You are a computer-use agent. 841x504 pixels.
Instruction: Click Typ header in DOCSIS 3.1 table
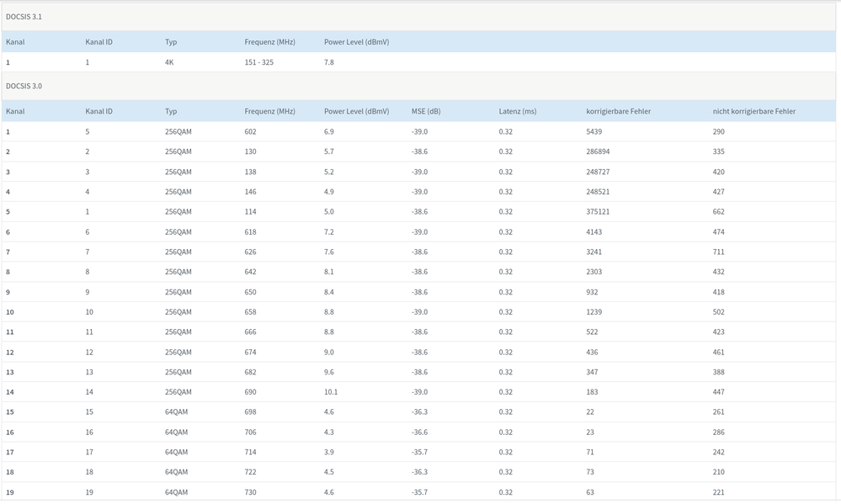pyautogui.click(x=171, y=42)
